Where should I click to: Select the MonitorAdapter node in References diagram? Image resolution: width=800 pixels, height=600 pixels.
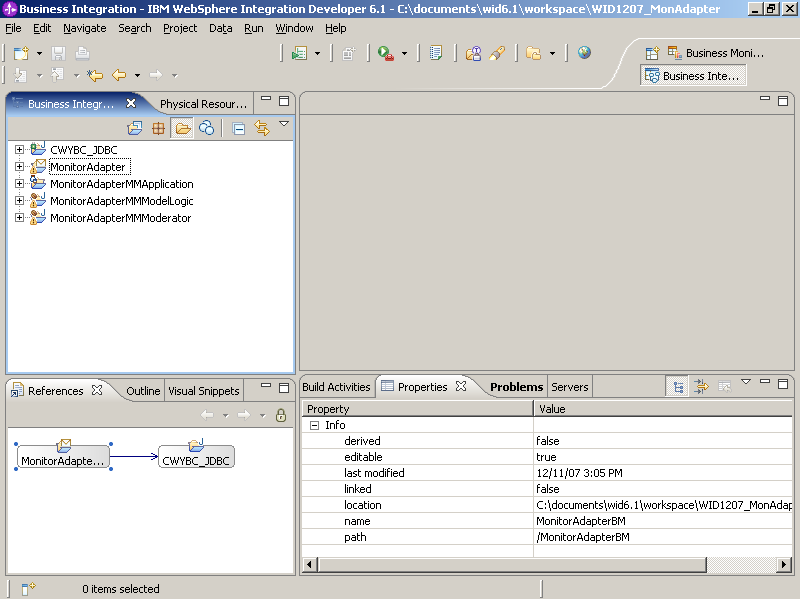[63, 455]
